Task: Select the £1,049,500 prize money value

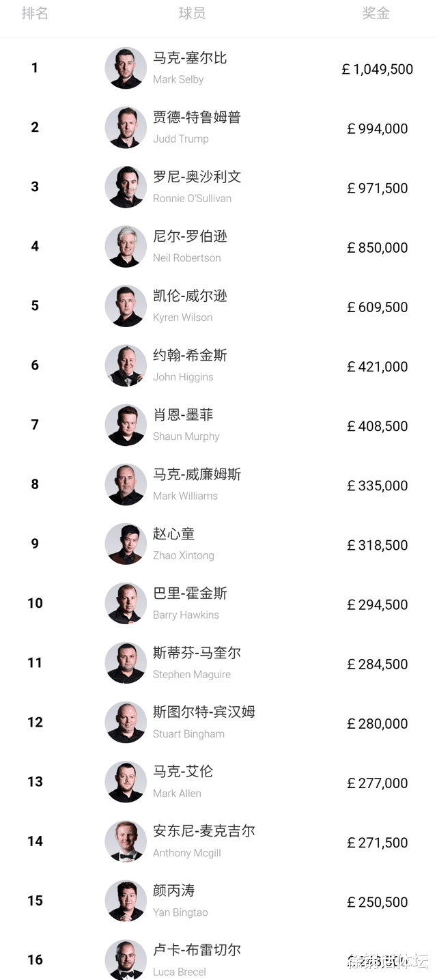Action: (378, 69)
